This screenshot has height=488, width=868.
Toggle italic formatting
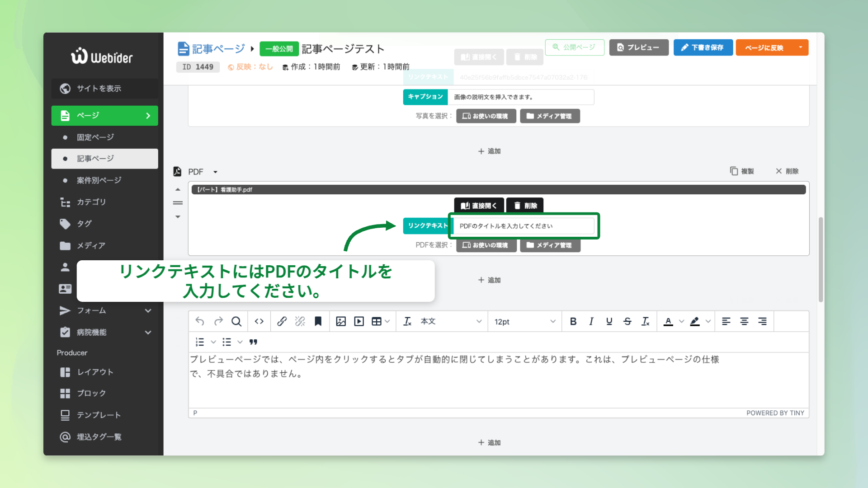pyautogui.click(x=591, y=321)
